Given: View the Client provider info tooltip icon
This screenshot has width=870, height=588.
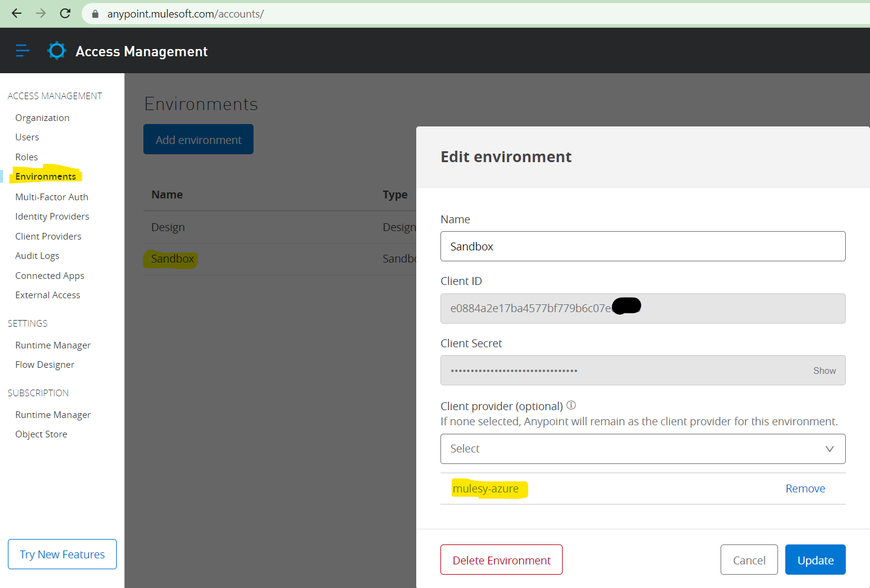Looking at the screenshot, I should pyautogui.click(x=571, y=405).
